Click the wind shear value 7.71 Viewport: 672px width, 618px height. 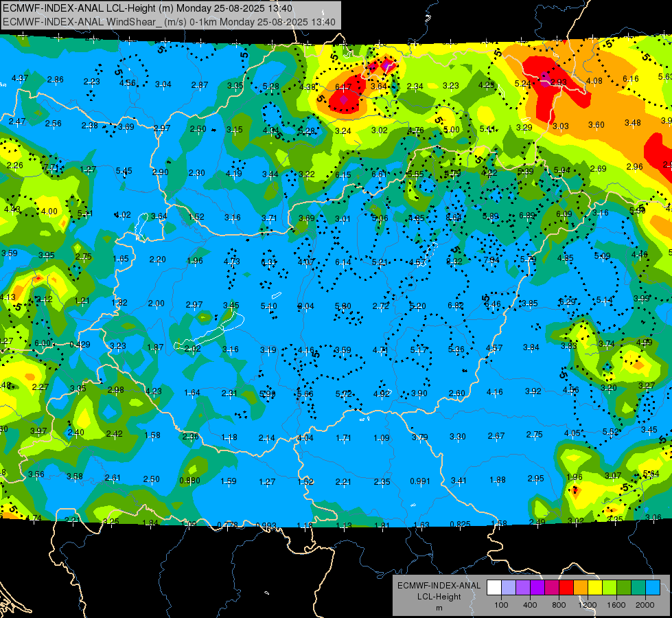(x=51, y=168)
